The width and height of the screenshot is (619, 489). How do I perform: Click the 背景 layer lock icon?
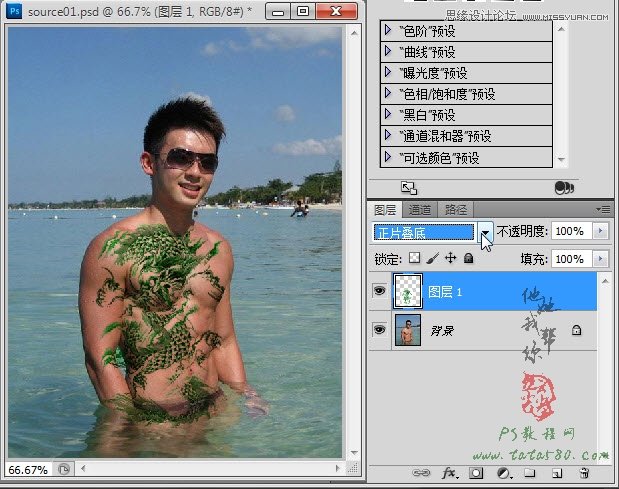point(576,330)
